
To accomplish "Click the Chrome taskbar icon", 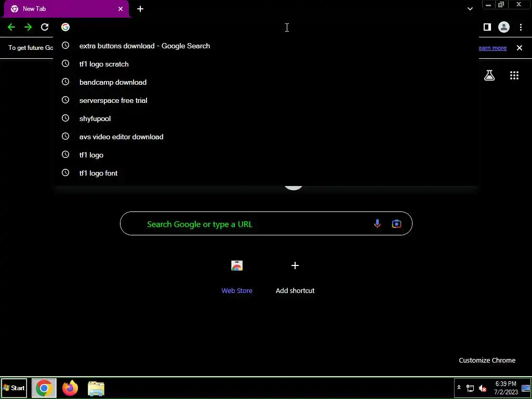I will 44,388.
